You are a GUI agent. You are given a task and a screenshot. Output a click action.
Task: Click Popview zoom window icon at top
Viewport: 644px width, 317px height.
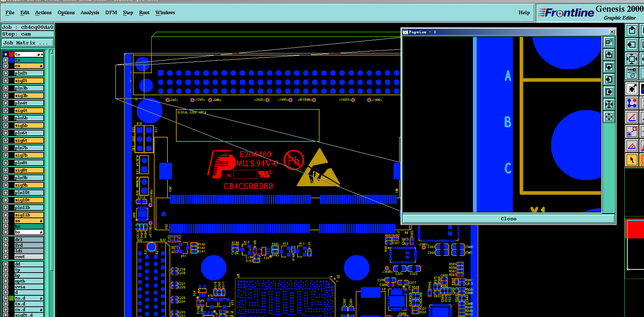[609, 42]
